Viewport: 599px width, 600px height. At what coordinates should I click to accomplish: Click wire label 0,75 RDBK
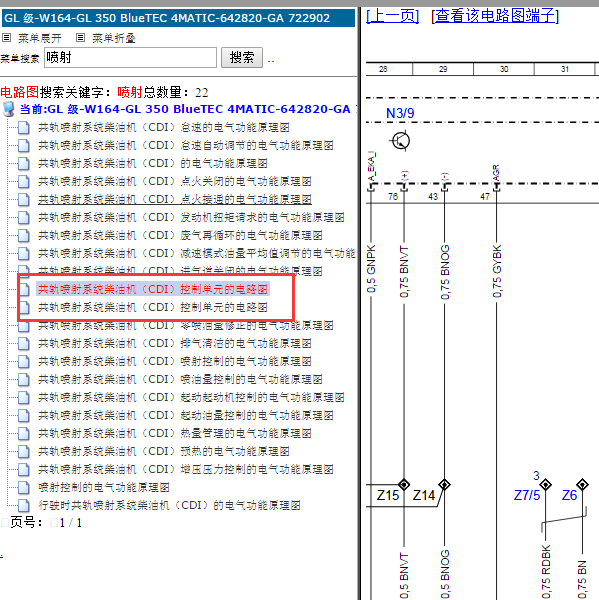[546, 571]
